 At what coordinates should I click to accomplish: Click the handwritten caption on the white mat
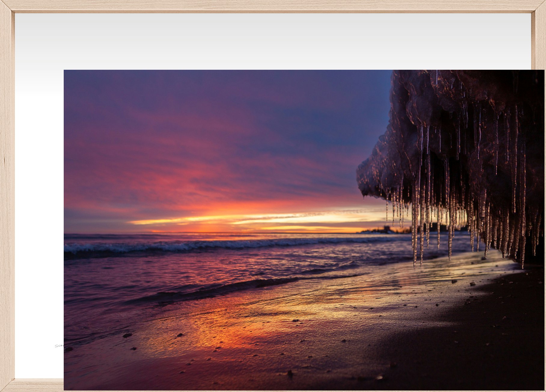(x=59, y=346)
